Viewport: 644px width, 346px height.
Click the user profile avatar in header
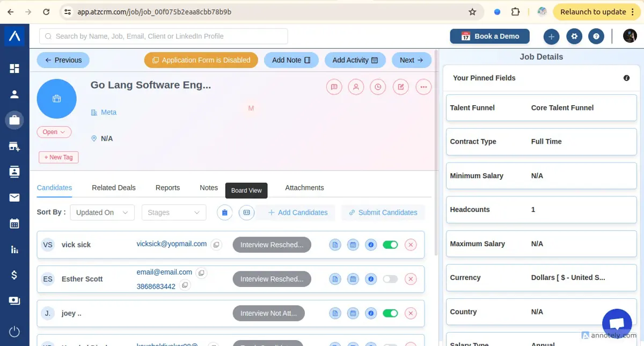click(x=630, y=36)
